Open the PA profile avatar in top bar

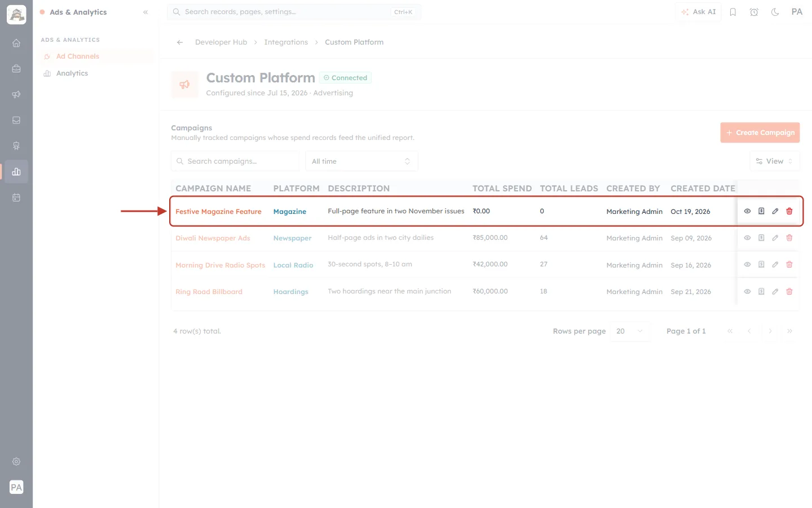click(797, 12)
